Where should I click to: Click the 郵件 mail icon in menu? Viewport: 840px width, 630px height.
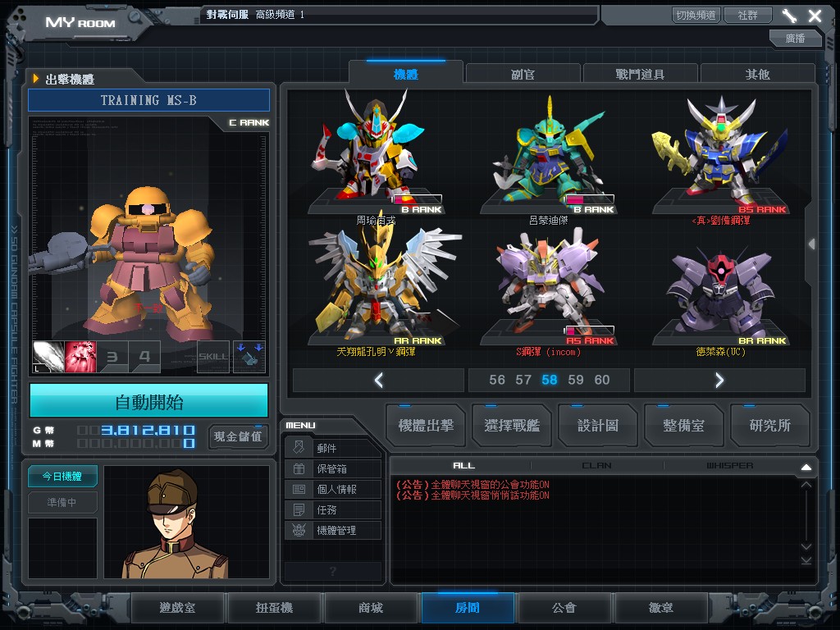point(299,447)
